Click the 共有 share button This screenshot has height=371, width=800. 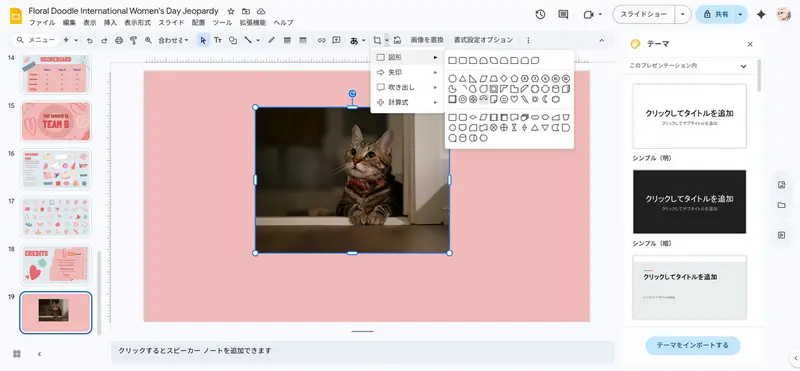[x=715, y=14]
